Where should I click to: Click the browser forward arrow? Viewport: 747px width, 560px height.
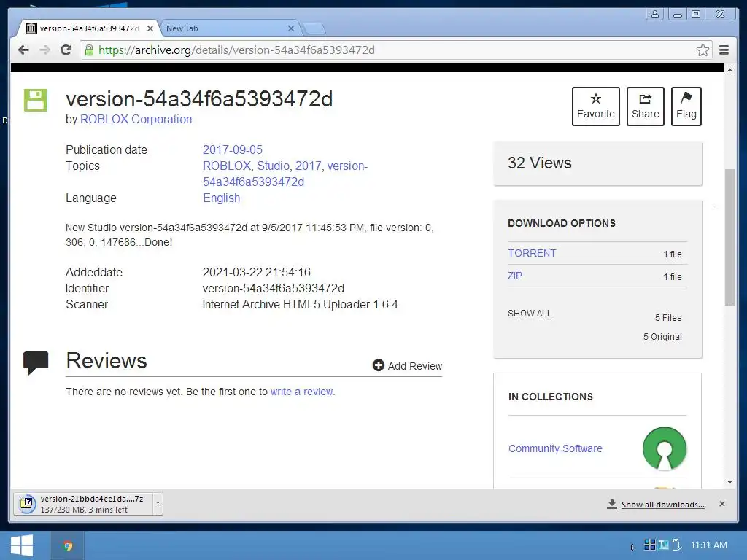click(44, 50)
